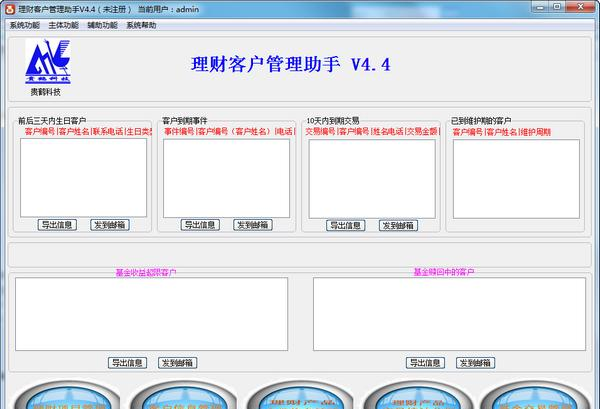Click 发到邮箱 under 基金收益超限客户
This screenshot has height=409, width=600.
(x=178, y=363)
